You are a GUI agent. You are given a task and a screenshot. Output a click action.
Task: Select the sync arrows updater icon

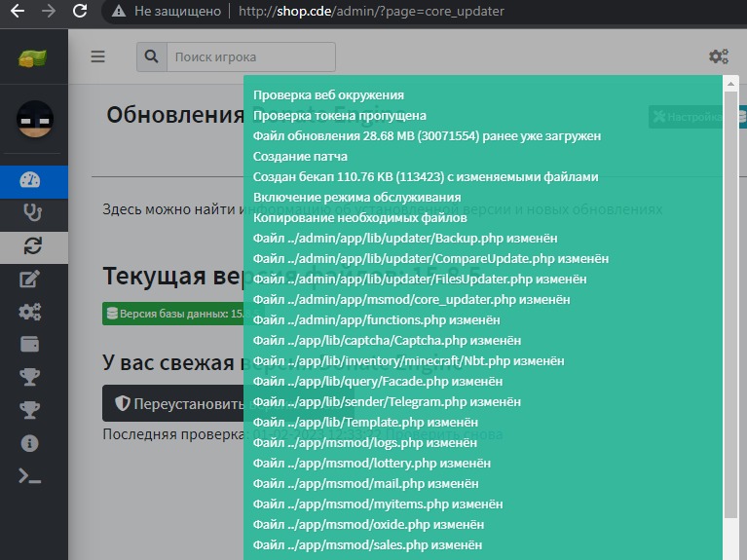pyautogui.click(x=31, y=246)
